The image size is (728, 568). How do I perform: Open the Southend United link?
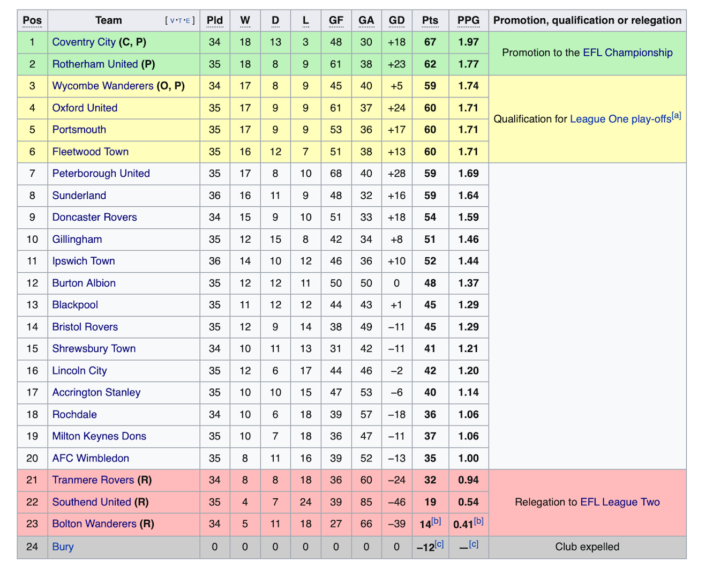pos(92,502)
